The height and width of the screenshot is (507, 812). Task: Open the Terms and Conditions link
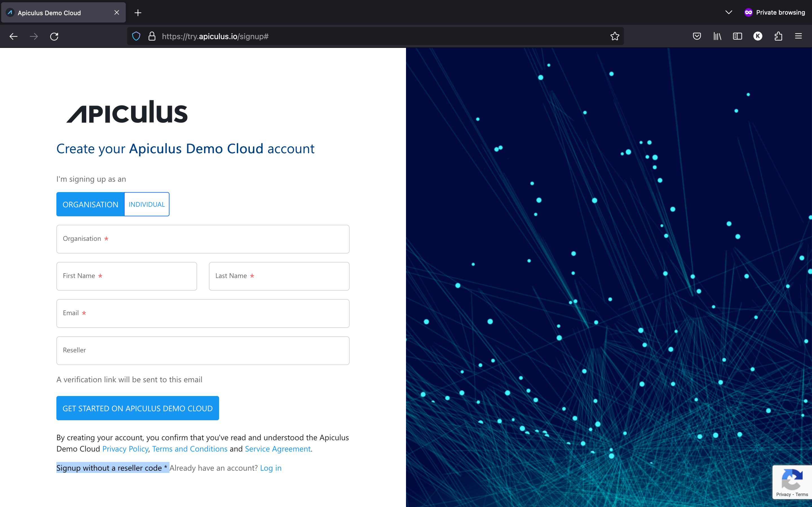(x=189, y=449)
